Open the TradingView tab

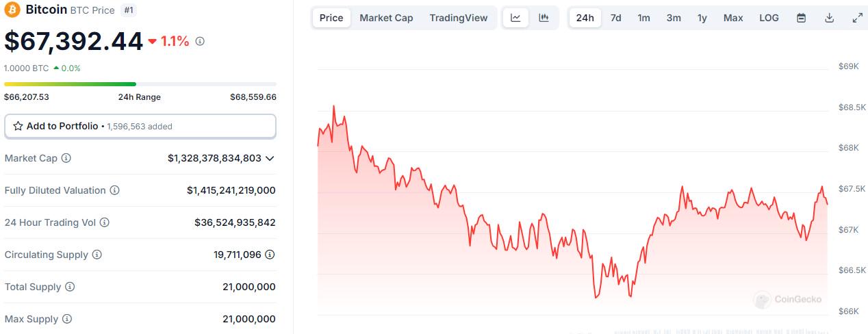tap(459, 18)
